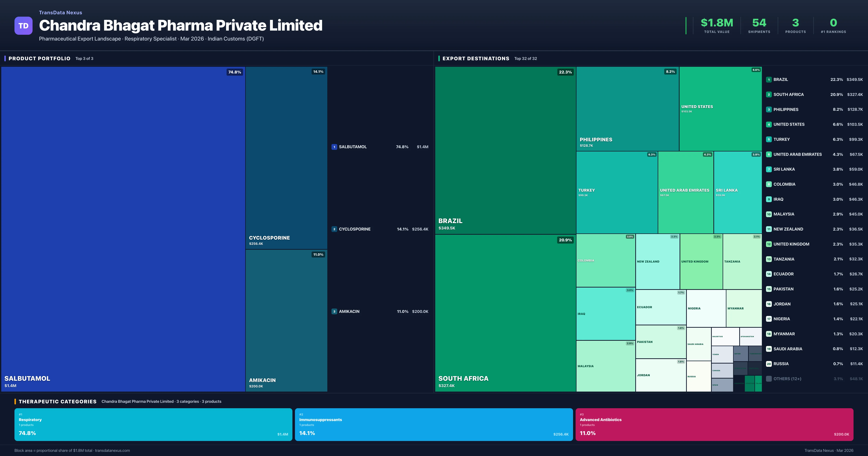Click the Product Portfolio section header
This screenshot has height=456, width=868.
pyautogui.click(x=39, y=58)
